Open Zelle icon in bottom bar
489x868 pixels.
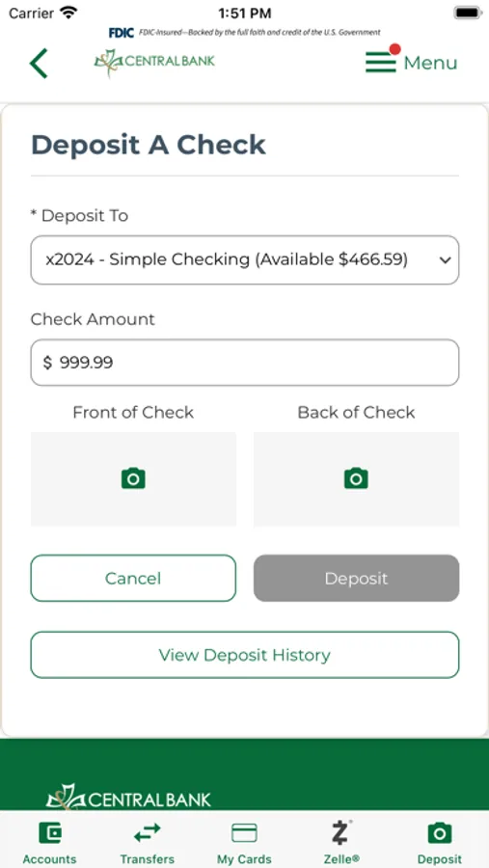[x=341, y=833]
